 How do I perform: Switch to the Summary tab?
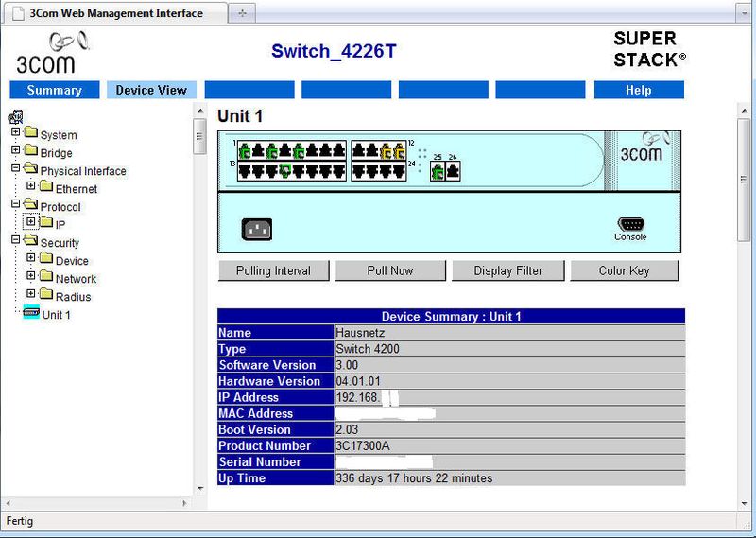(55, 90)
